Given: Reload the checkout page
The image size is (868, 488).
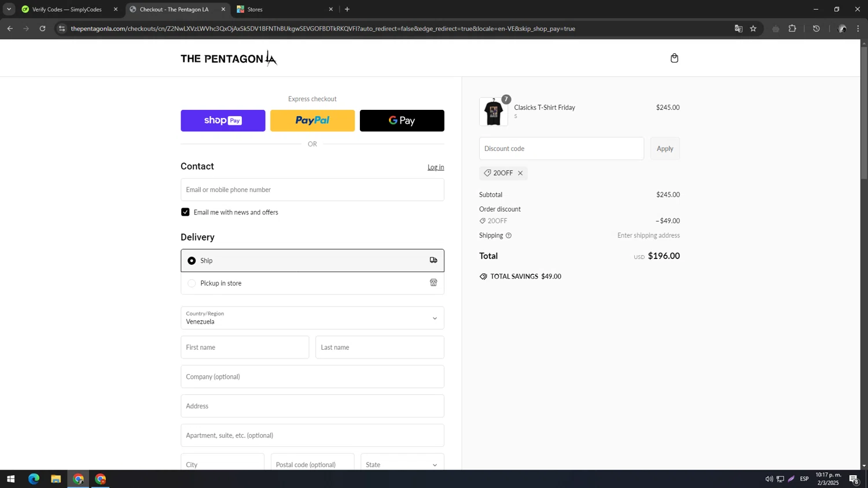Looking at the screenshot, I should click(42, 28).
